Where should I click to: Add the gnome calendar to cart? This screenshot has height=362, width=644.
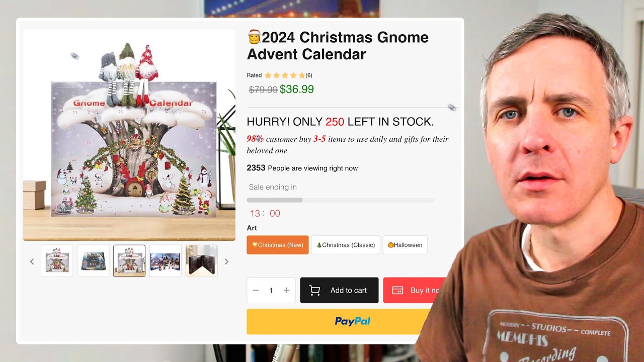click(x=339, y=290)
